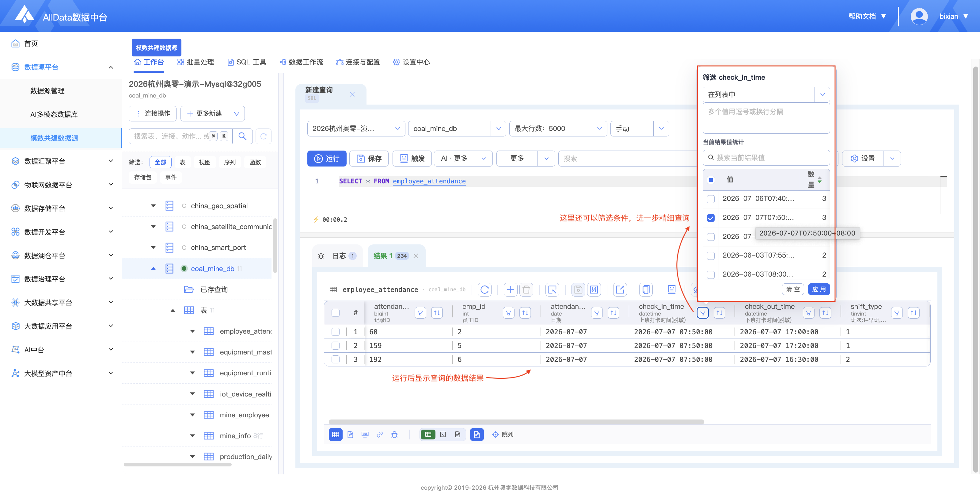The width and height of the screenshot is (980, 498).
Task: Click the column settings sliders icon
Action: point(594,289)
